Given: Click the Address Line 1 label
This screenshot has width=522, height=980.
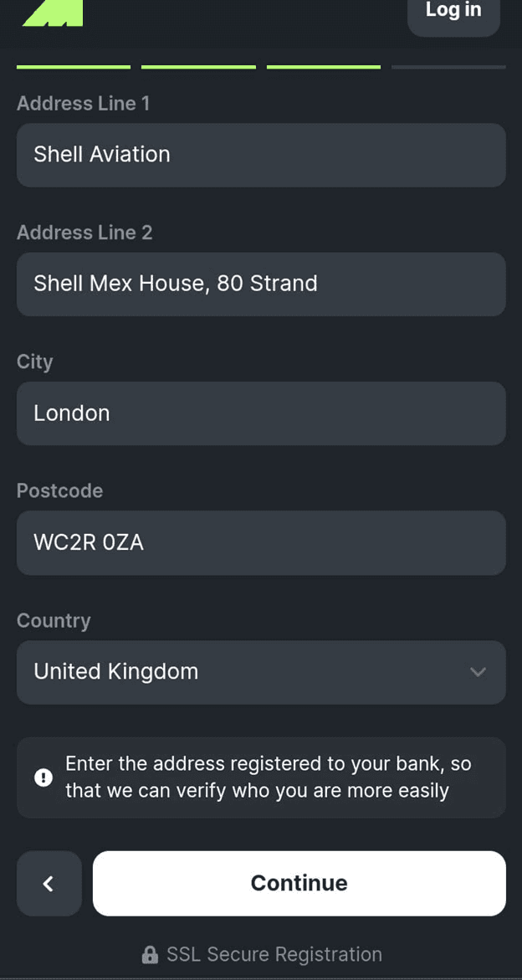Looking at the screenshot, I should (x=83, y=104).
